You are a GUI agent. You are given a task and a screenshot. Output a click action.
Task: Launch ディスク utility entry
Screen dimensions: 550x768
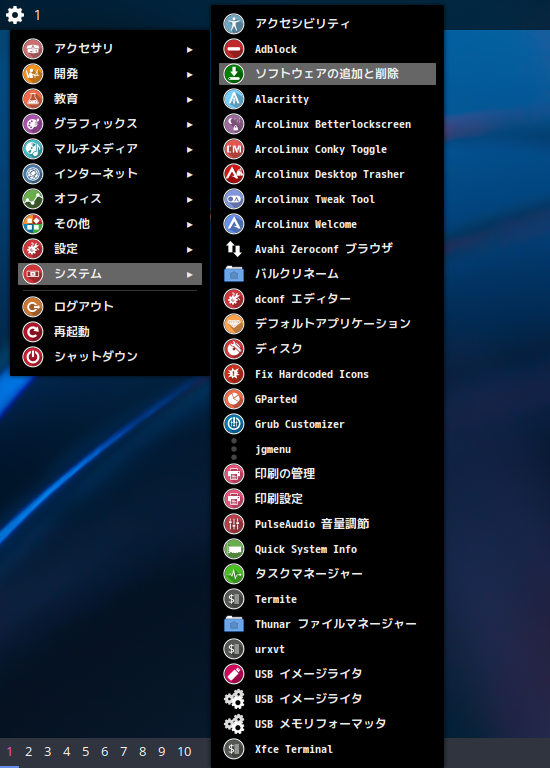pyautogui.click(x=327, y=349)
